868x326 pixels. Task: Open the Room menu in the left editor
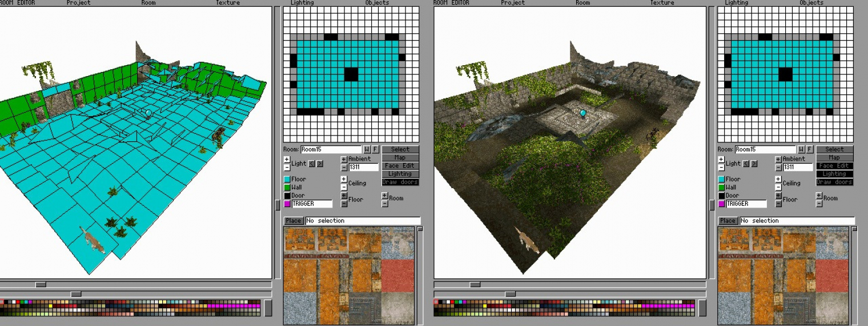point(148,3)
